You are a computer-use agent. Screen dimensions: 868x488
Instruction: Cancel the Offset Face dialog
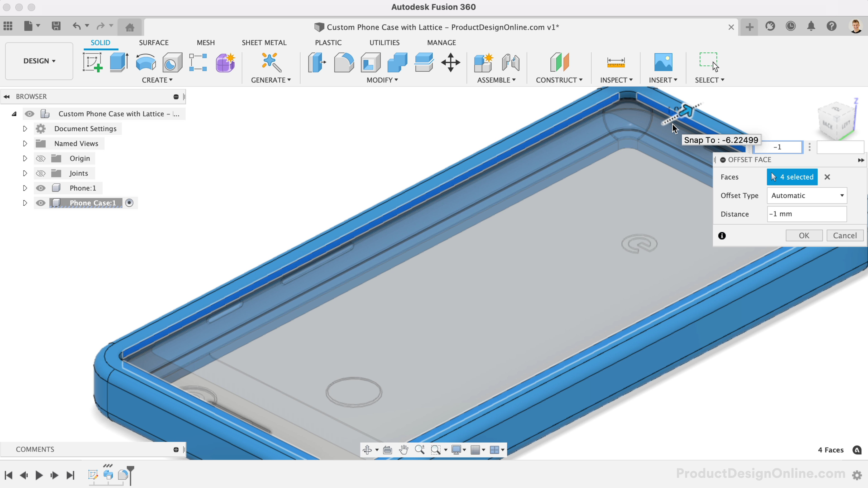tap(845, 235)
